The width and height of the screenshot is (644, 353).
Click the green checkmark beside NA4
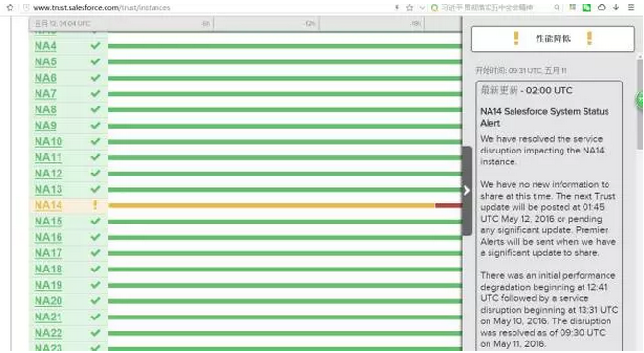click(x=95, y=45)
